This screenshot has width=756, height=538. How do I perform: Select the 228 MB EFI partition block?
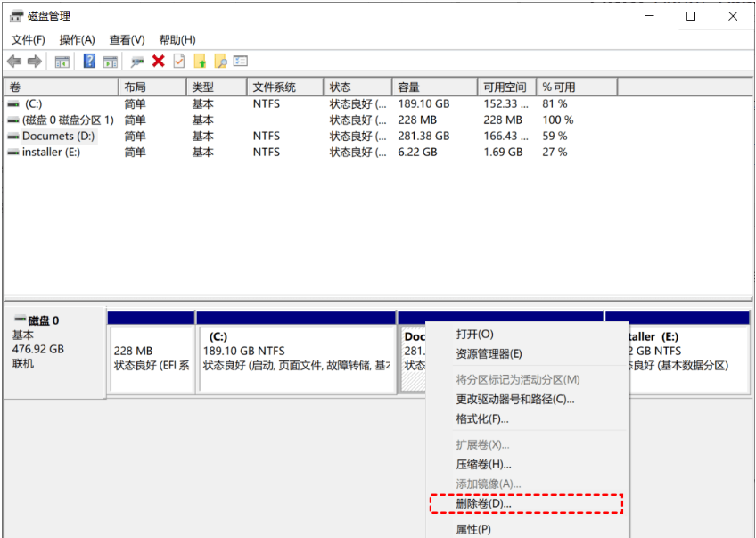pos(152,352)
